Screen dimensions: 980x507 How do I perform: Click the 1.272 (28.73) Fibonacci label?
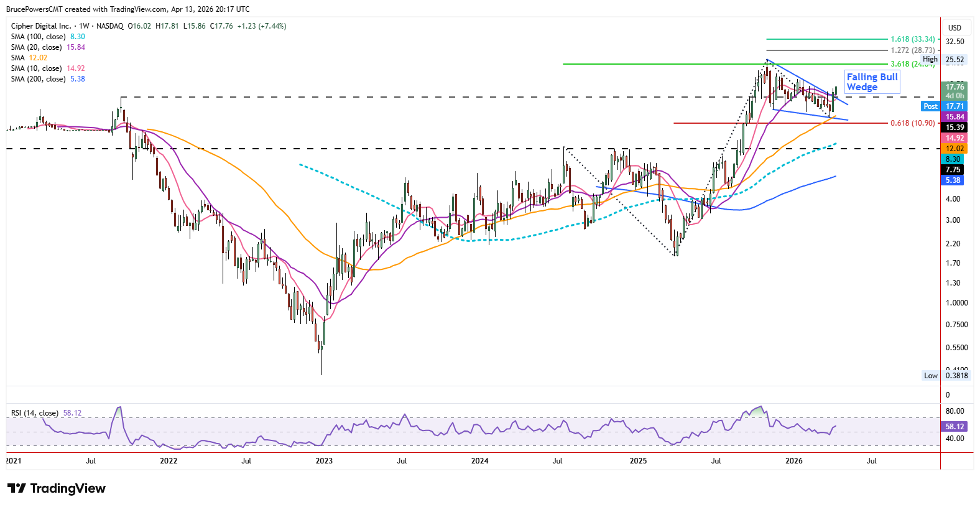(x=912, y=50)
